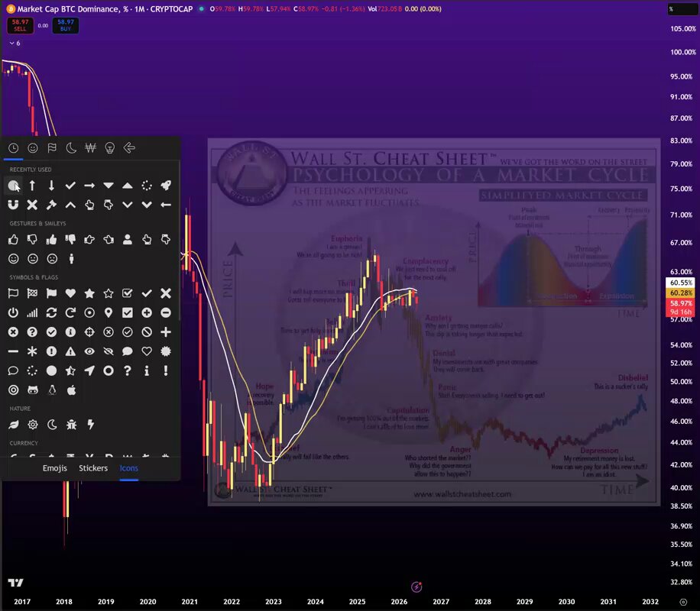
Task: Select the solid thumbs-down icon
Action: 70,240
